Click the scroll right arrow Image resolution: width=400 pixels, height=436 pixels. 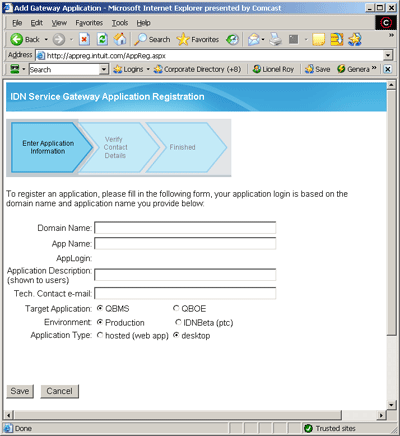click(381, 415)
